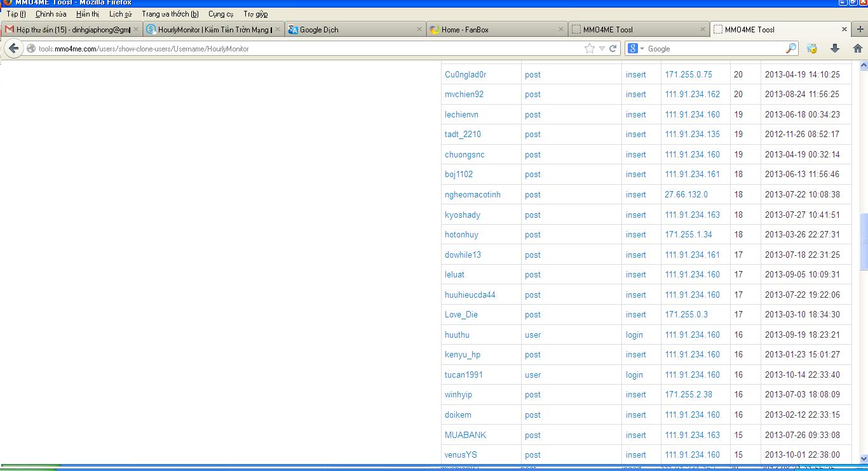This screenshot has width=868, height=471.
Task: Close the HourlyMonitor tab
Action: coord(278,29)
